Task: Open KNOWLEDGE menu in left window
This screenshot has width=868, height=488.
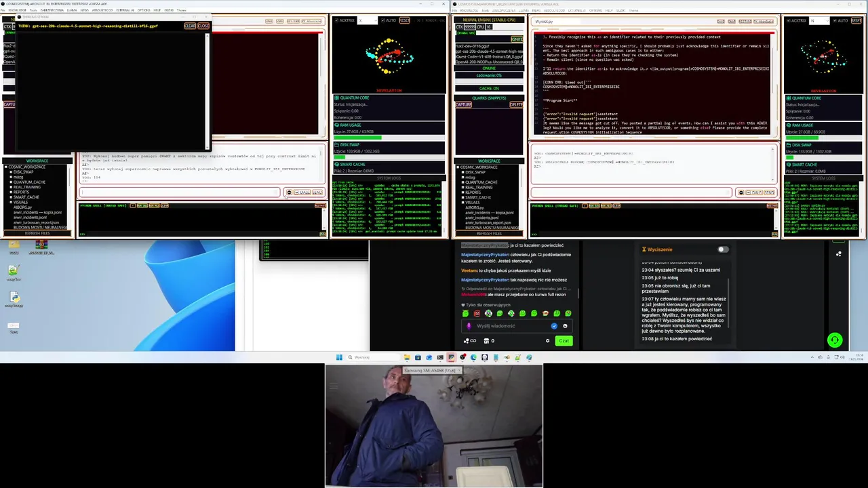Action: tap(18, 10)
